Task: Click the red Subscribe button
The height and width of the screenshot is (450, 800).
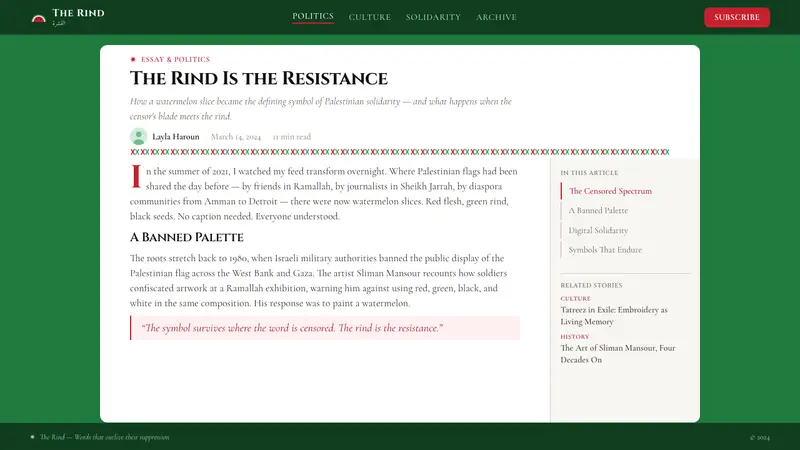Action: tap(737, 17)
